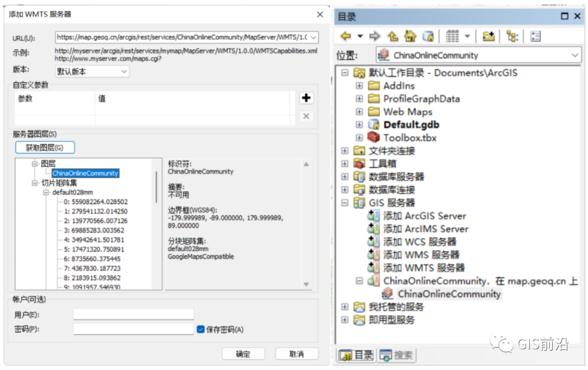This screenshot has height=370, width=588.
Task: Click the Connect to Folder icon
Action: click(x=488, y=37)
